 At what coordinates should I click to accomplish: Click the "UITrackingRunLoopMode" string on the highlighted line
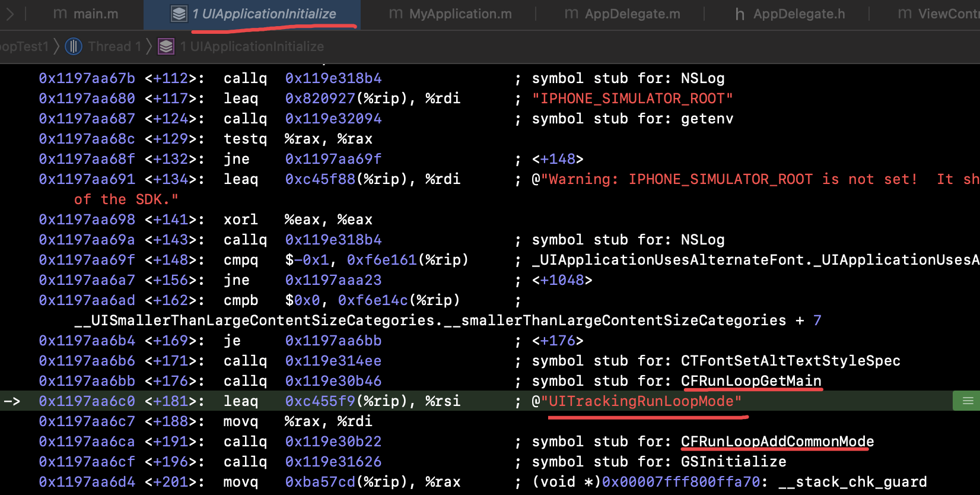pos(644,401)
